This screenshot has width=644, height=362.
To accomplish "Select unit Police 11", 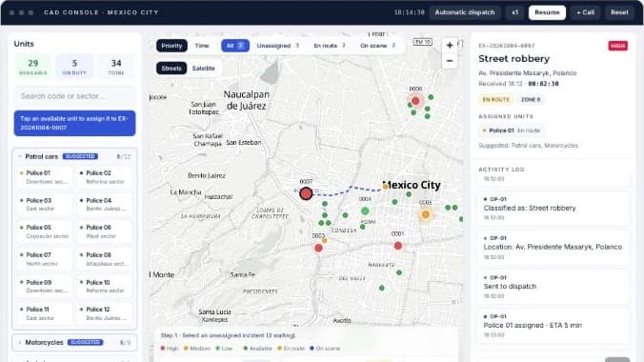I will pyautogui.click(x=45, y=313).
